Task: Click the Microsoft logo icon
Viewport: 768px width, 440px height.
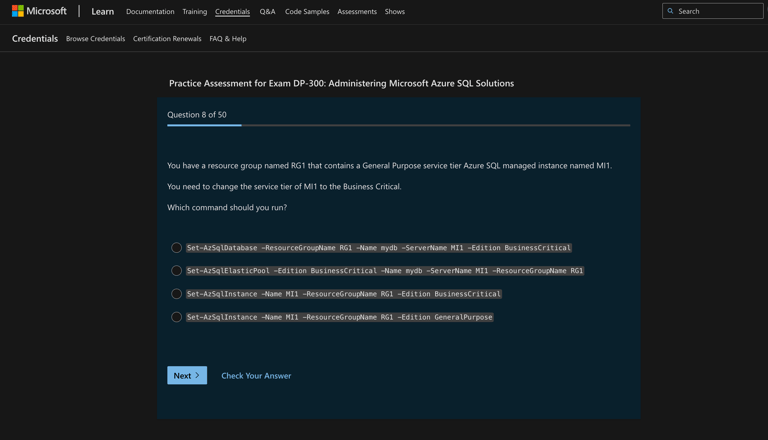Action: [x=18, y=11]
